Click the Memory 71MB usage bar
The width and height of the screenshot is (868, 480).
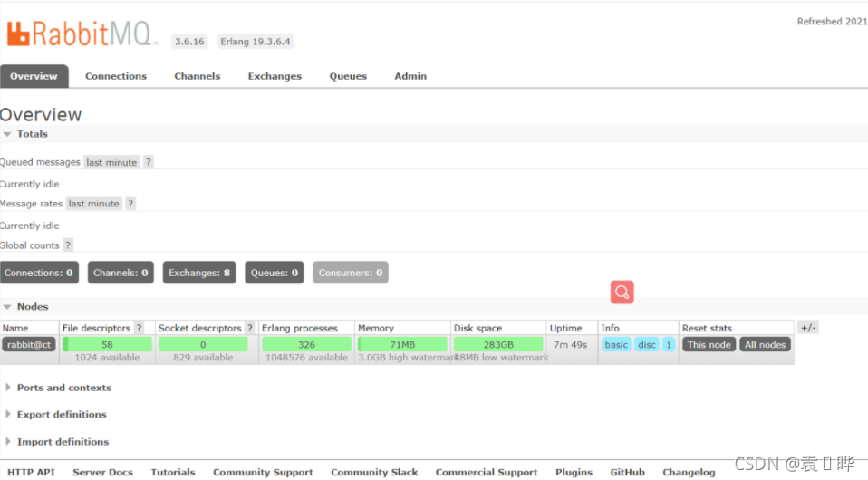402,344
